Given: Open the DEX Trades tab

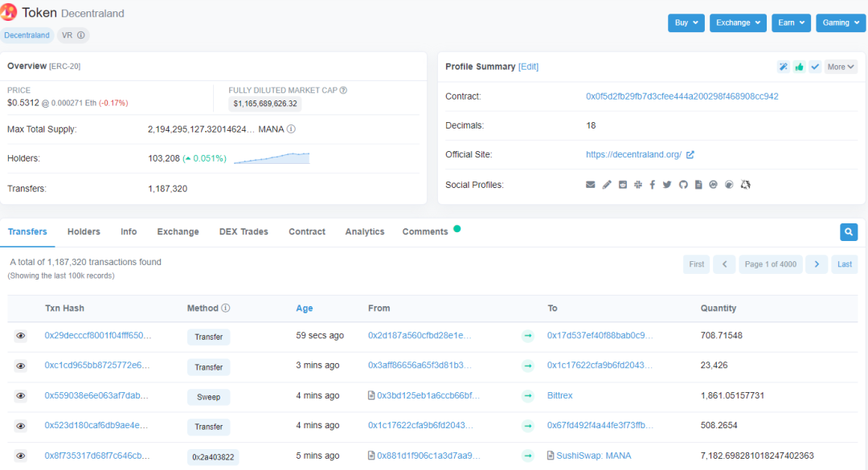Looking at the screenshot, I should point(244,232).
